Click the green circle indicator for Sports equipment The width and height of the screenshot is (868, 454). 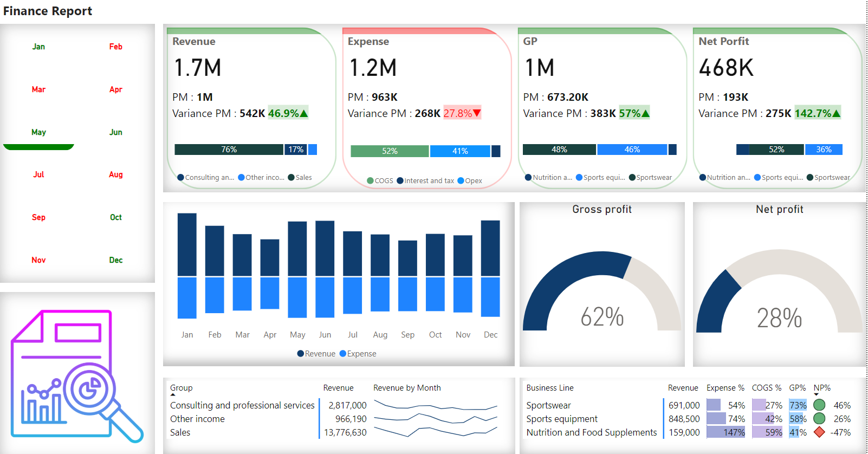[x=819, y=418]
